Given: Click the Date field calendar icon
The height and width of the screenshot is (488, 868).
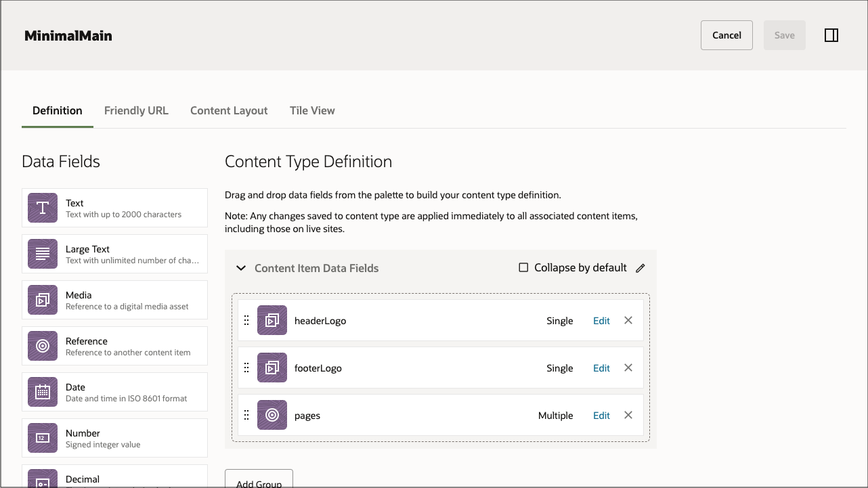Looking at the screenshot, I should point(42,392).
